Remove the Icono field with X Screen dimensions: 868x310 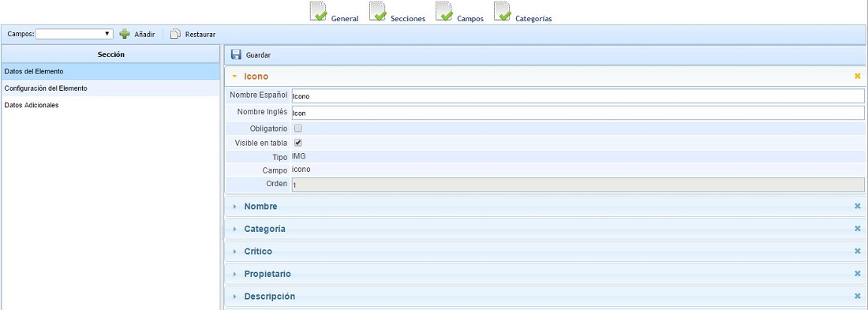pyautogui.click(x=858, y=77)
